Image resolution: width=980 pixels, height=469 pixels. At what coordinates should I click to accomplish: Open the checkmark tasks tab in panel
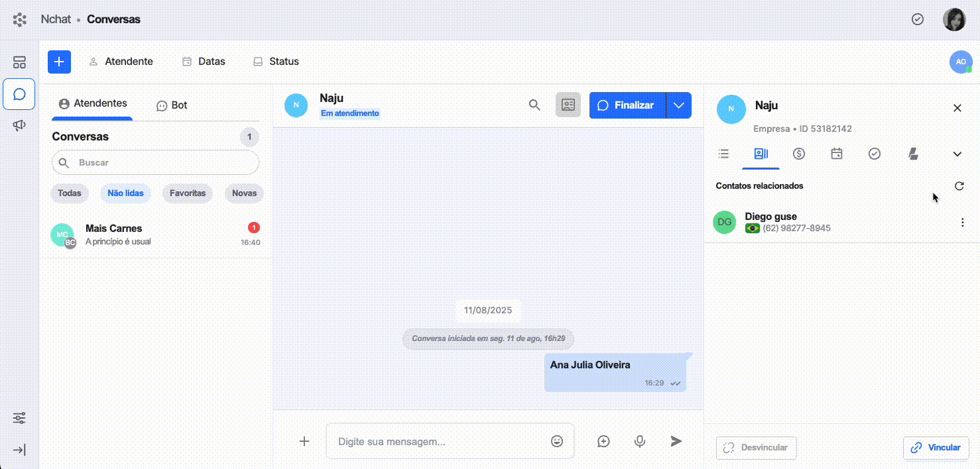point(875,154)
